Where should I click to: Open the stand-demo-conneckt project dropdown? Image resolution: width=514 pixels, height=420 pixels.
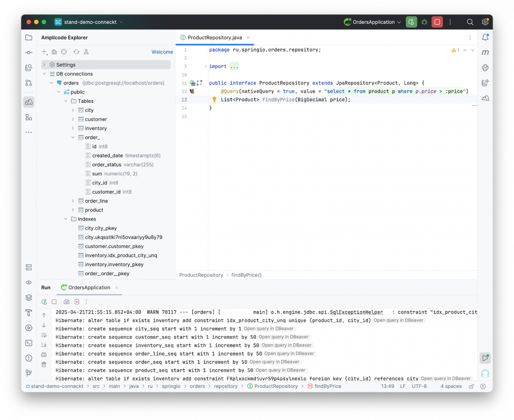(89, 22)
